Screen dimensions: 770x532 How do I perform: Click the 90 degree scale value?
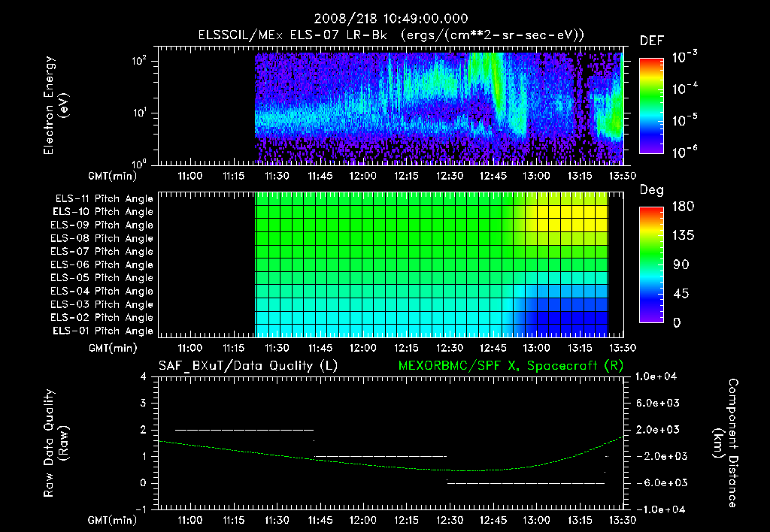tap(681, 264)
